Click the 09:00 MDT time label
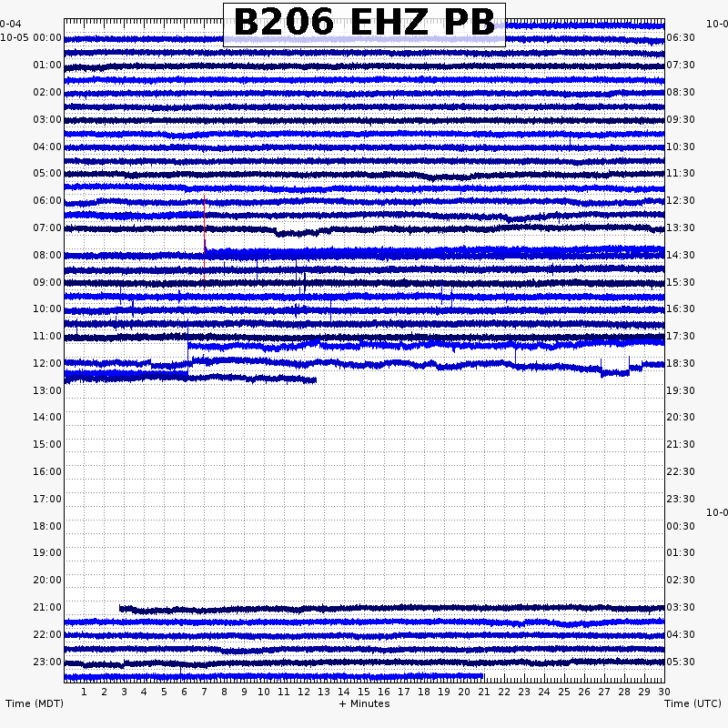 click(x=47, y=283)
